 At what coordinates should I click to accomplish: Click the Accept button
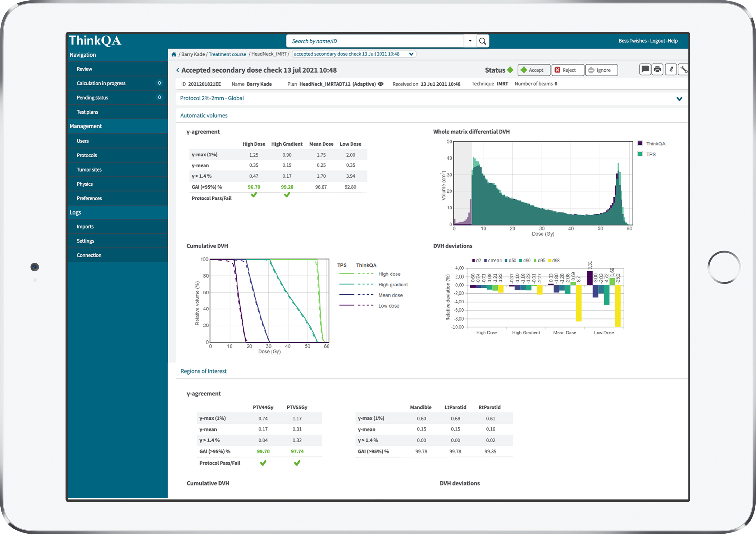534,70
